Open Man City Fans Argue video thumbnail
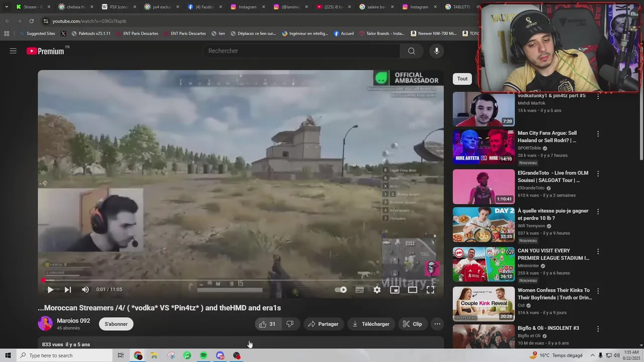The height and width of the screenshot is (362, 644). point(484,147)
